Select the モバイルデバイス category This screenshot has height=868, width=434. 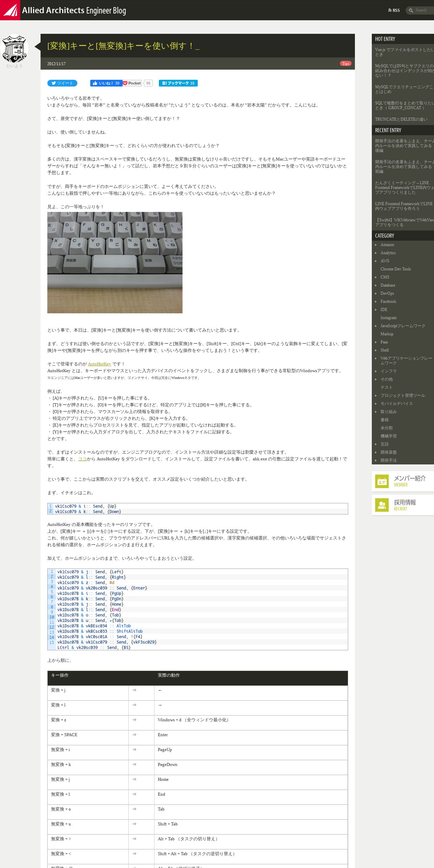pyautogui.click(x=397, y=404)
